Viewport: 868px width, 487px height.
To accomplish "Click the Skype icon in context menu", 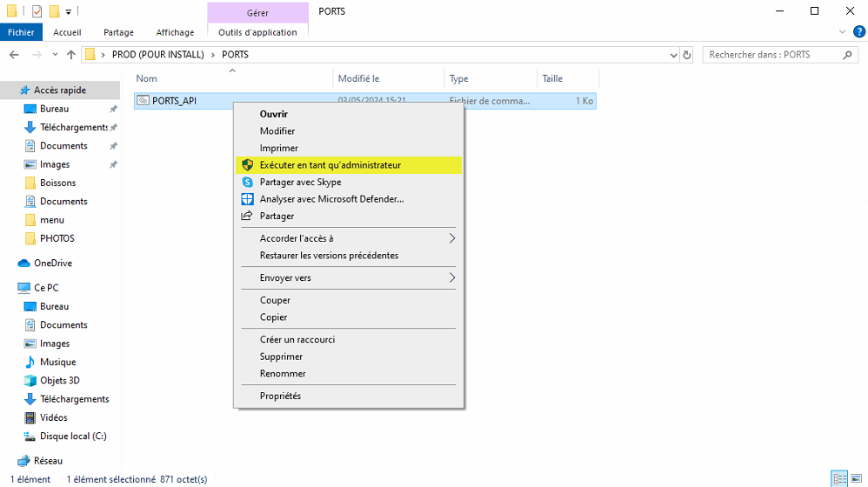I will tap(247, 183).
